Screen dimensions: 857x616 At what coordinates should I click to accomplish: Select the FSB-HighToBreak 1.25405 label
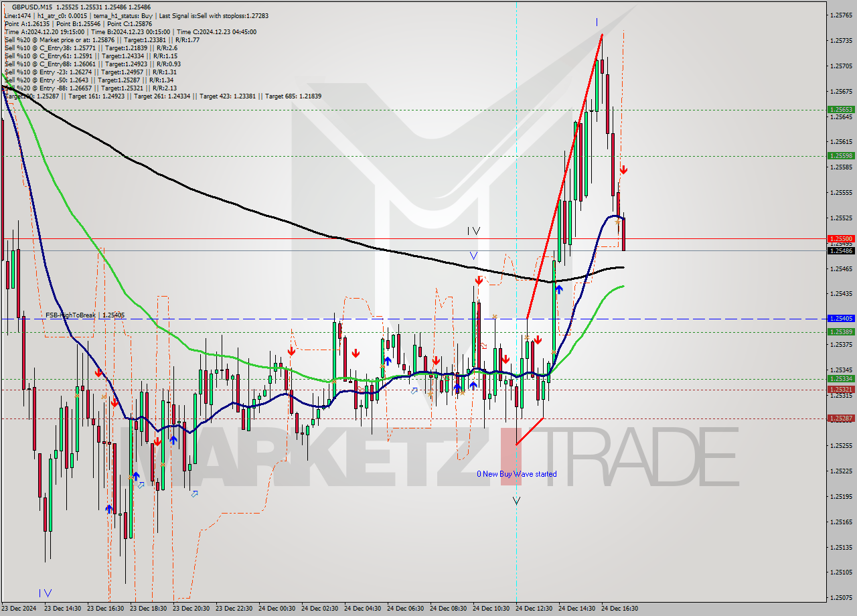coord(85,315)
